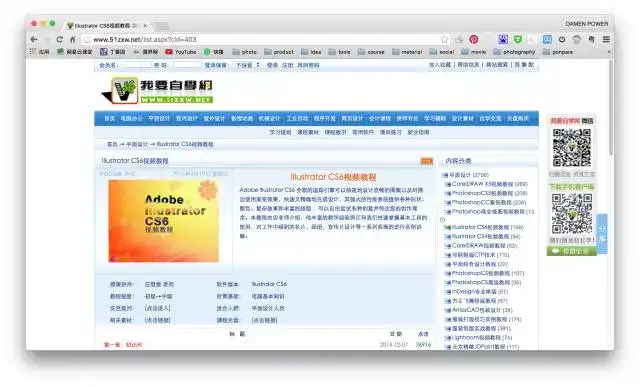
Task: Reload the page with the refresh icon
Action: pyautogui.click(x=60, y=40)
